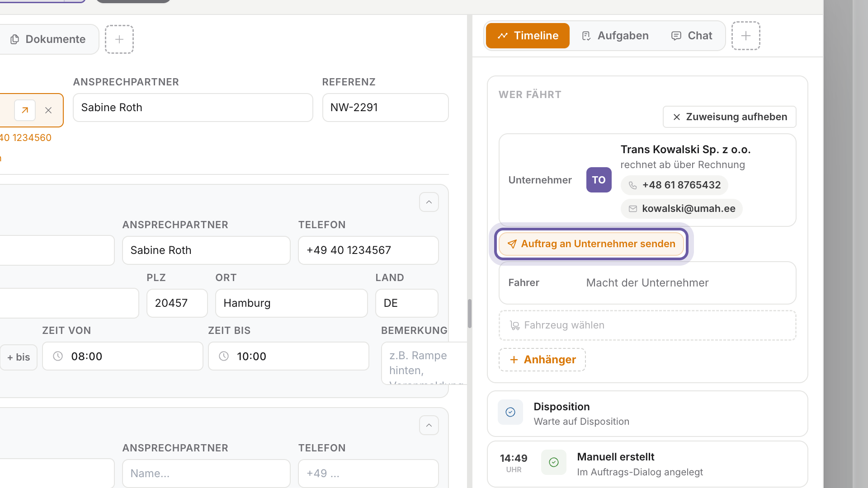868x488 pixels.
Task: Click the dashed plus next to Dokumente
Action: pyautogui.click(x=119, y=39)
